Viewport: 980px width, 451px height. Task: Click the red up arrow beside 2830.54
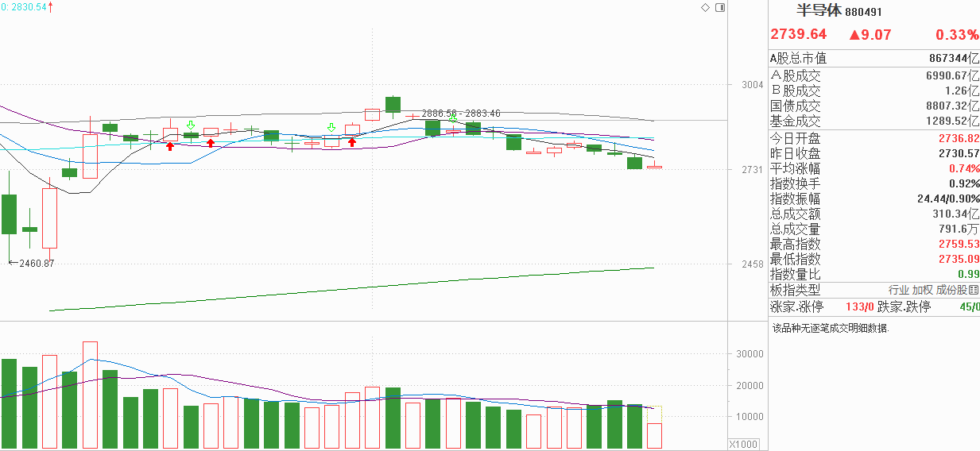[52, 7]
